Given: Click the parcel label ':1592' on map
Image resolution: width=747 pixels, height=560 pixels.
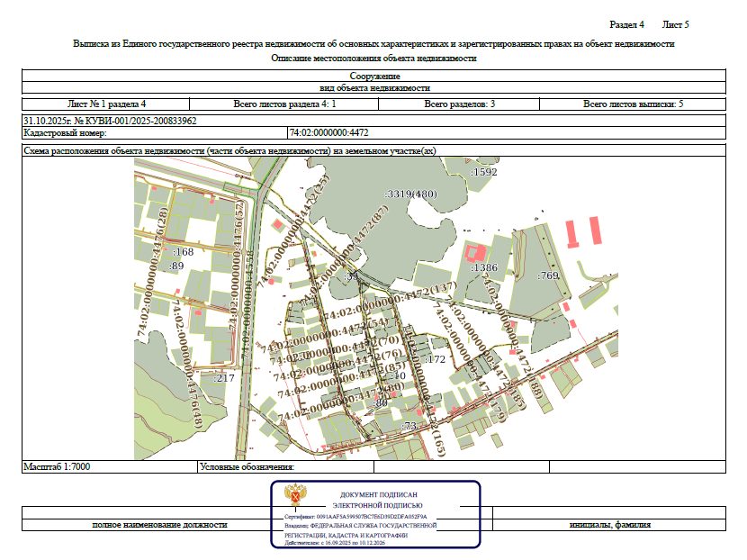Looking at the screenshot, I should [483, 172].
